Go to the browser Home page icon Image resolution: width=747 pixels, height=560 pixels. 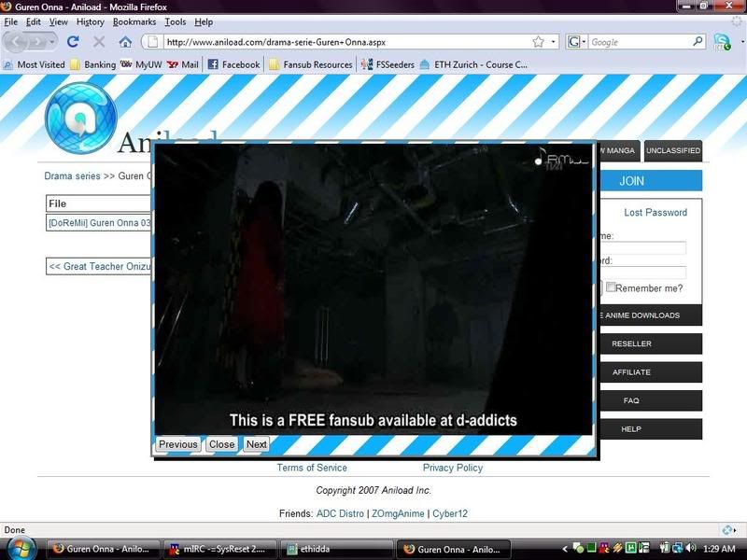pos(125,42)
